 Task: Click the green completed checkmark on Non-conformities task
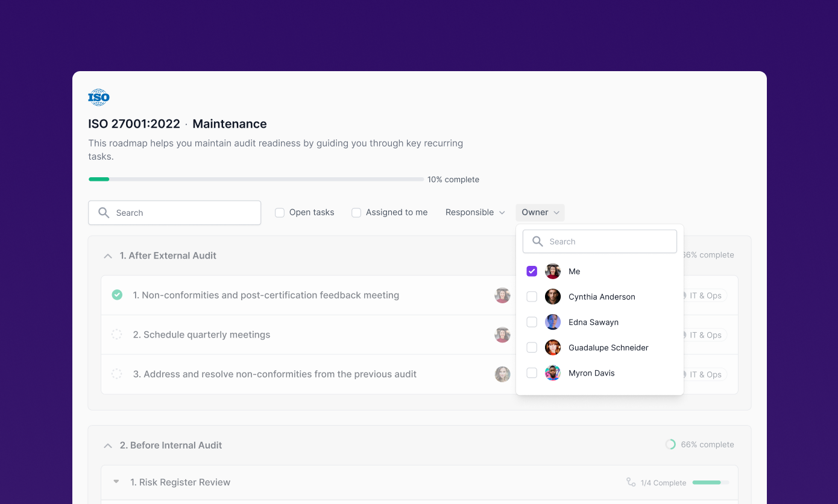click(117, 295)
